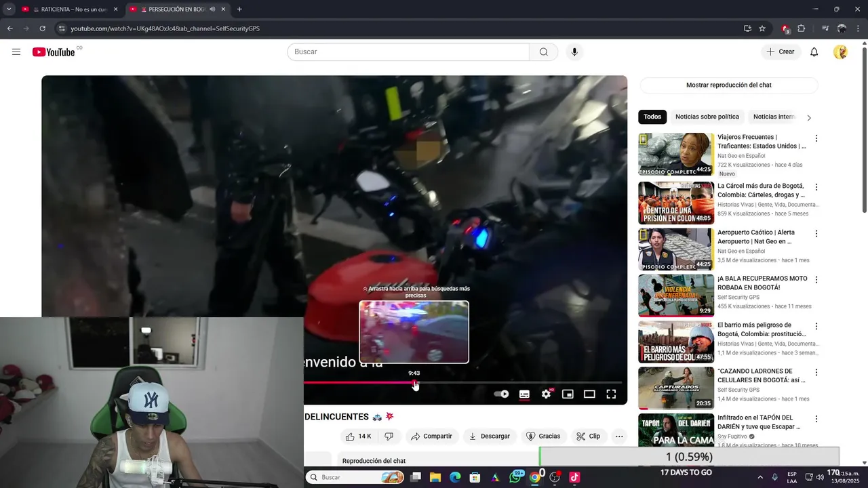The width and height of the screenshot is (868, 488).
Task: Open the Viajeros Frecuentes video thumbnail
Action: click(676, 155)
